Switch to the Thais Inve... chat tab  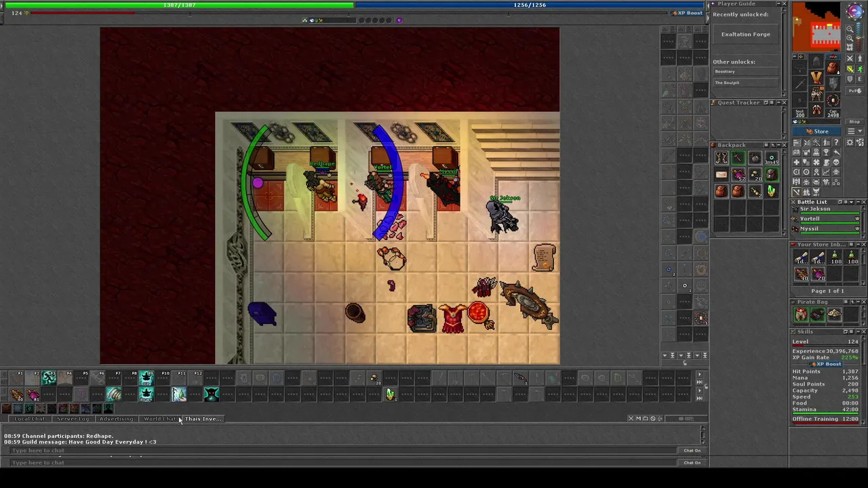tap(203, 418)
